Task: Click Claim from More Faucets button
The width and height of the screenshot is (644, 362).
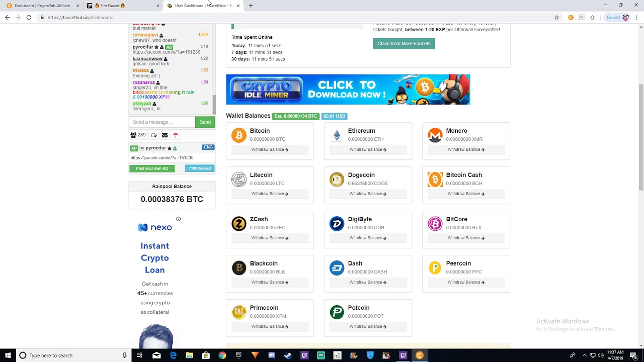Action: 404,44
